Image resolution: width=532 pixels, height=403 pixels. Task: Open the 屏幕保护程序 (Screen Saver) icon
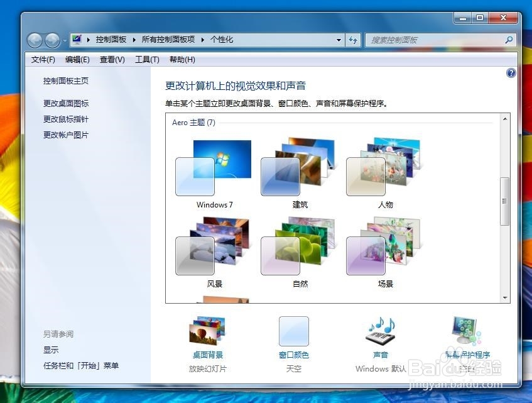pos(464,330)
